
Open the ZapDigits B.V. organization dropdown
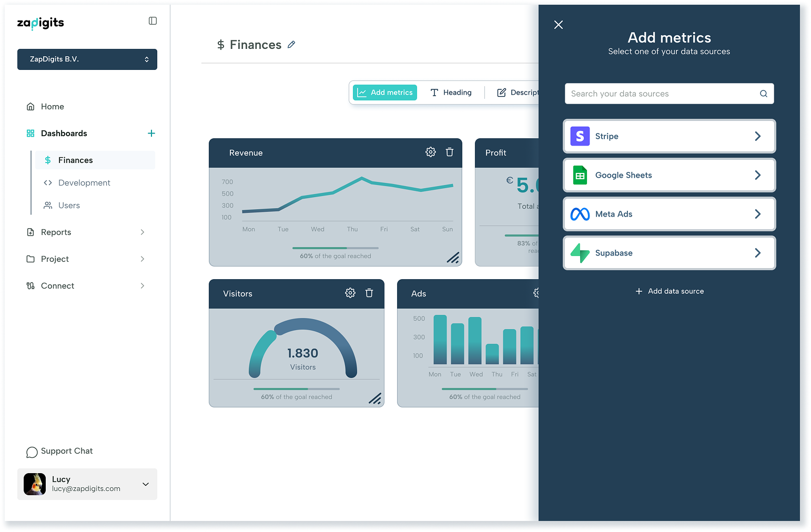click(x=87, y=59)
